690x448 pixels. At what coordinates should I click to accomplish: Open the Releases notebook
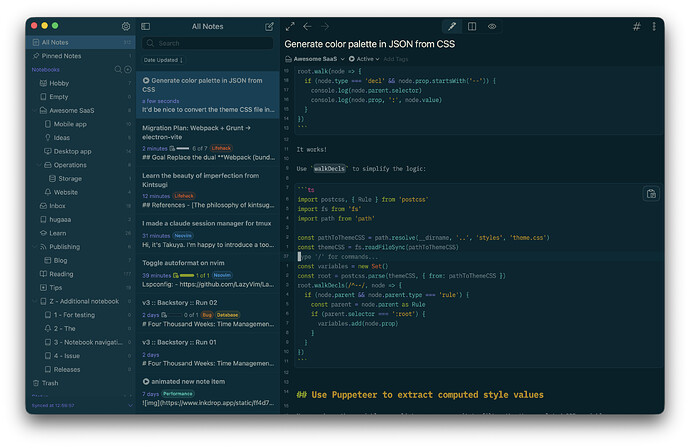(x=81, y=370)
